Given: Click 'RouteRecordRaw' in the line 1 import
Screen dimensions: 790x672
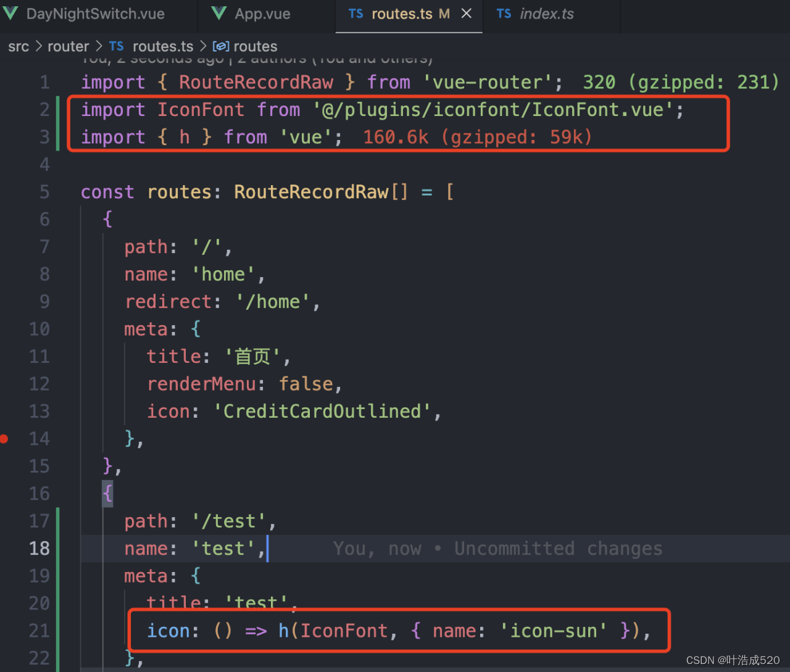Looking at the screenshot, I should pyautogui.click(x=256, y=82).
